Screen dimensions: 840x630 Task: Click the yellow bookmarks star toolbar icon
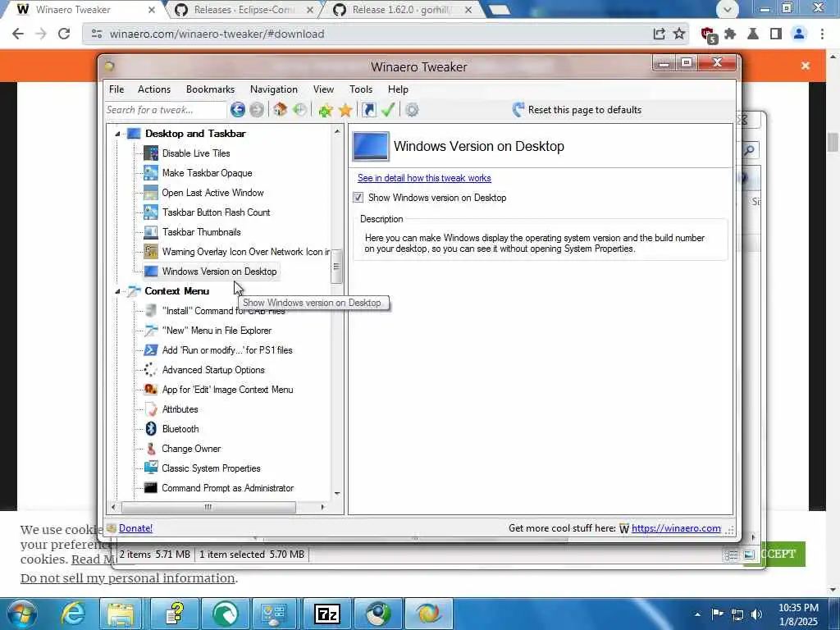tap(345, 110)
